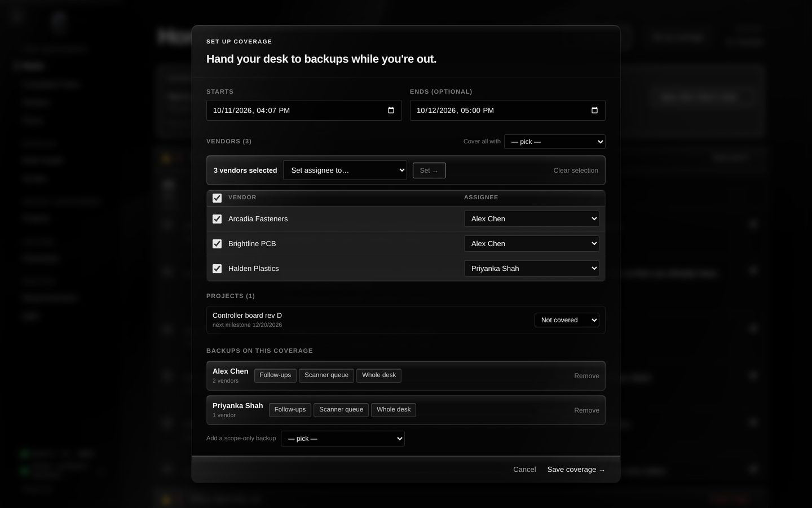The image size is (812, 508).
Task: Click Save coverage button
Action: click(x=576, y=470)
